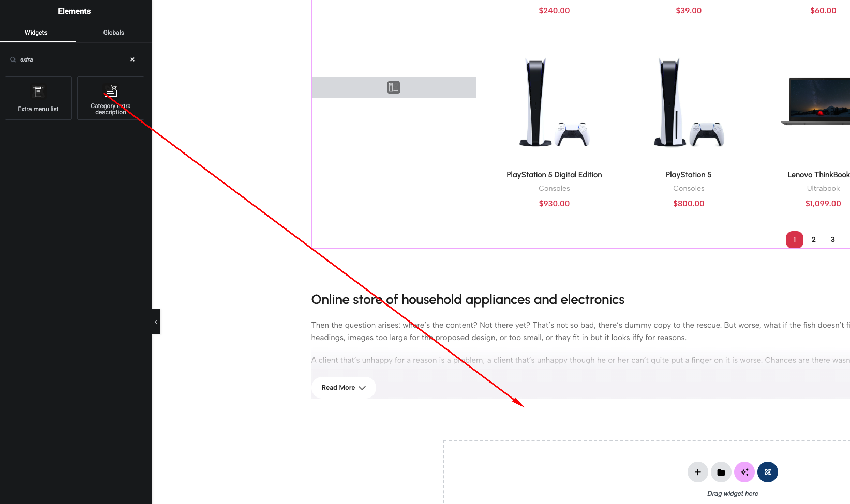Click the dark blue Joomla icon
The height and width of the screenshot is (504, 850).
(768, 472)
